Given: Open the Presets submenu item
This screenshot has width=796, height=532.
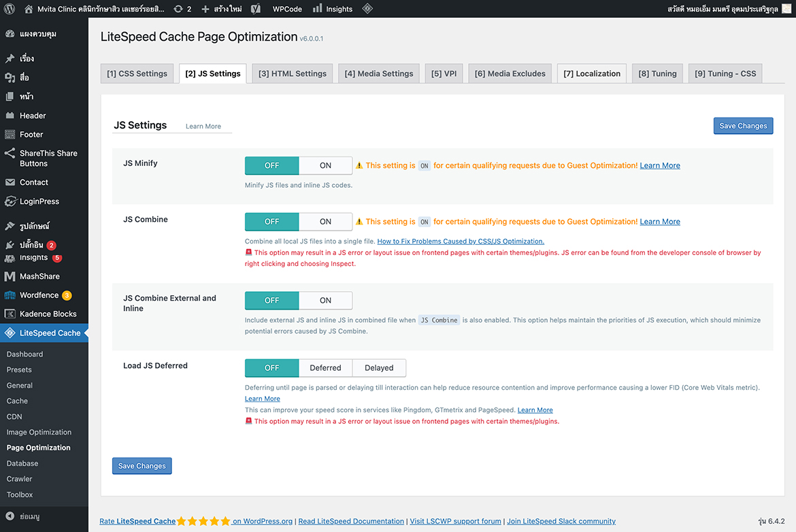Looking at the screenshot, I should tap(19, 370).
